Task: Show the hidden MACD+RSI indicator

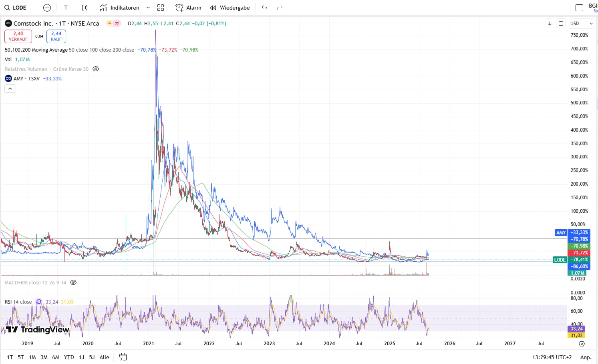Action: (x=73, y=283)
